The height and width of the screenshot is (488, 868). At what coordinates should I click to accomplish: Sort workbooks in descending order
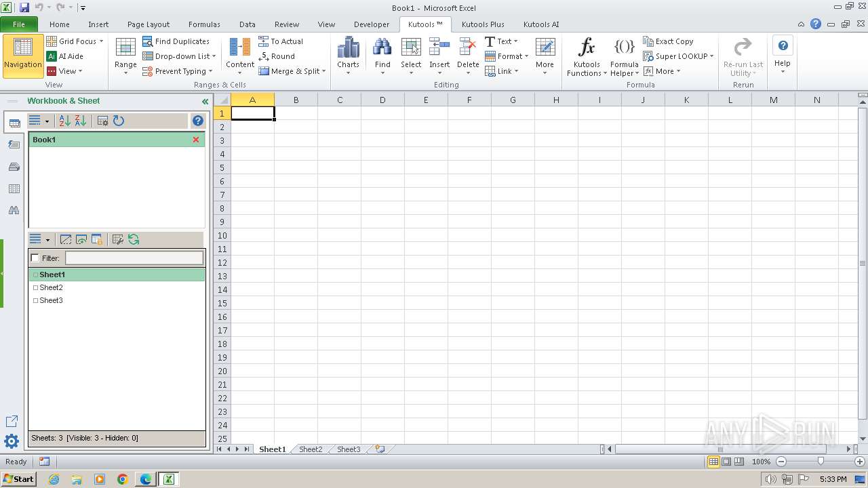(x=81, y=121)
